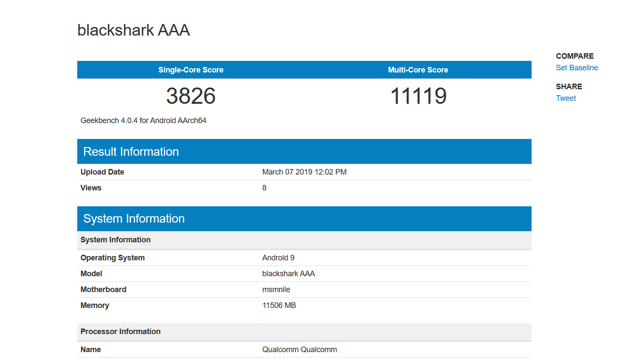The width and height of the screenshot is (644, 362).
Task: Select the date 'March 07 2019 12:02 PM'
Action: pos(304,172)
